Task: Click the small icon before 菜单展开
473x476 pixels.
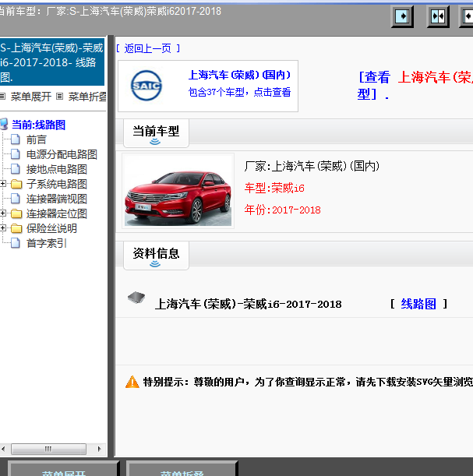Action: [3, 97]
